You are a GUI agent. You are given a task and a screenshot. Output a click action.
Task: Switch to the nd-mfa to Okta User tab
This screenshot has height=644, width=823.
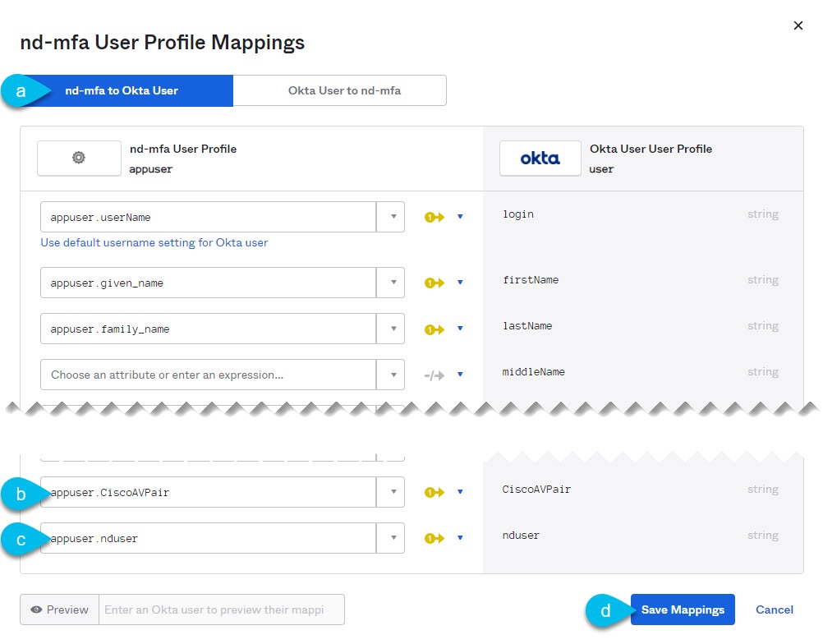click(x=126, y=91)
